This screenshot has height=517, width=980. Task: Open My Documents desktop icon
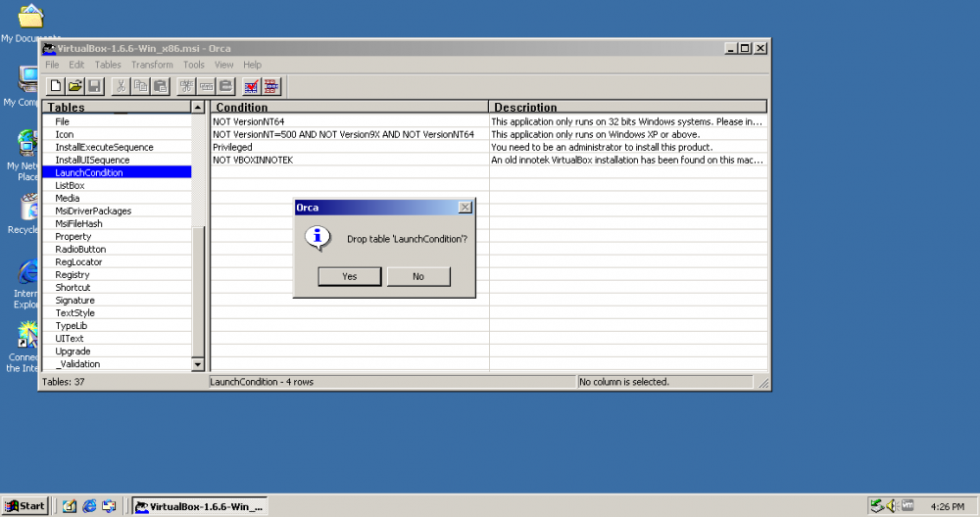point(30,17)
